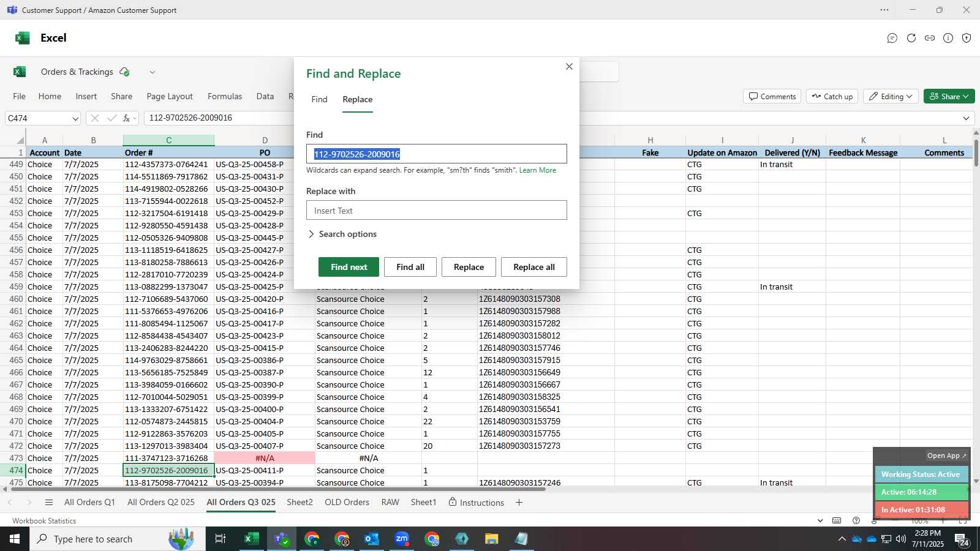This screenshot has width=980, height=551.
Task: Click the on-screen keyboard icon in status bar
Action: 837,520
